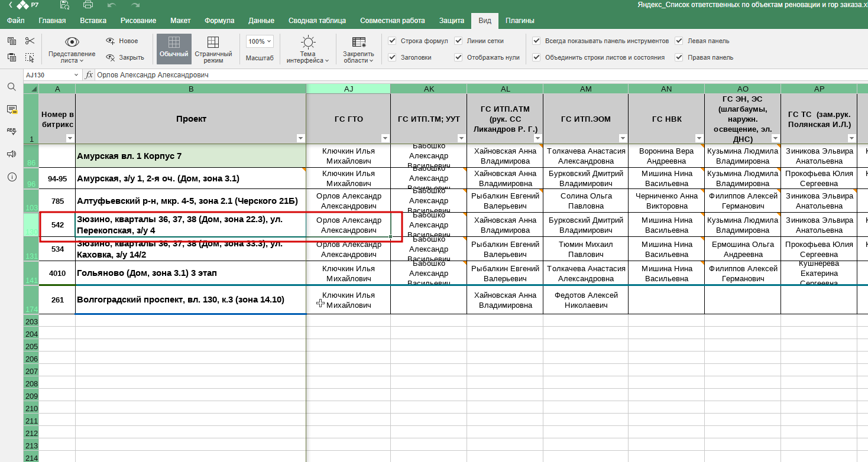Open the filter dropdown for ГС ИТП.ЭОМ
Image resolution: width=868 pixels, height=462 pixels.
coord(623,138)
